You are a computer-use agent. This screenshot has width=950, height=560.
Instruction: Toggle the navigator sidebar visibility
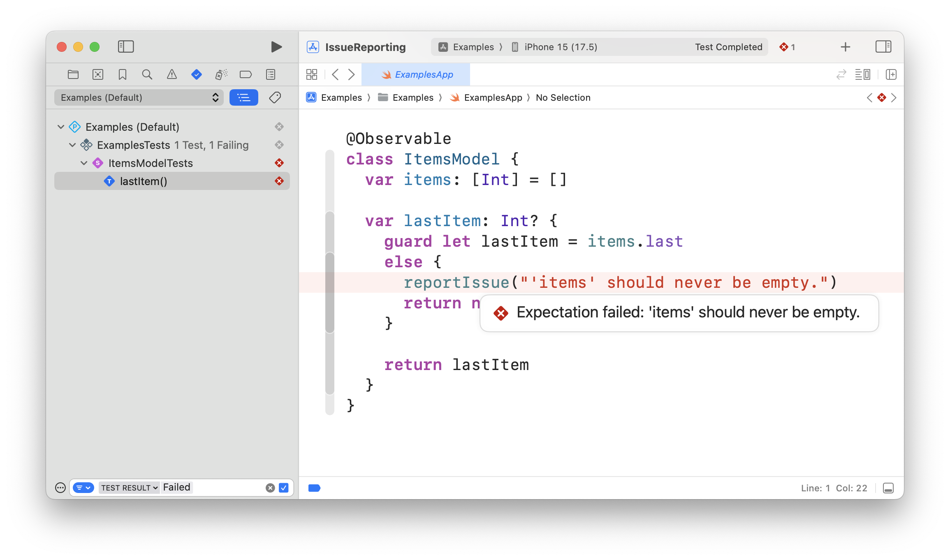coord(126,47)
